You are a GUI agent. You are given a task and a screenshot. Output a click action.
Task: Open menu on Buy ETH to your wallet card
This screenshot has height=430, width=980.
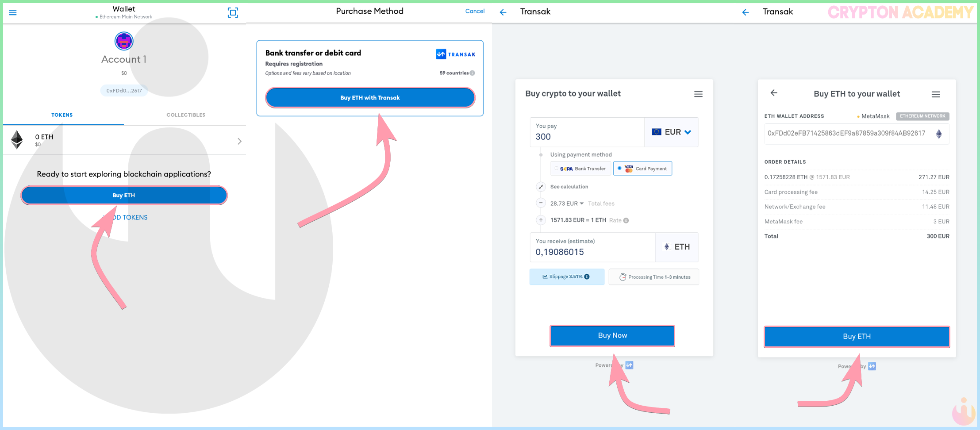[936, 94]
